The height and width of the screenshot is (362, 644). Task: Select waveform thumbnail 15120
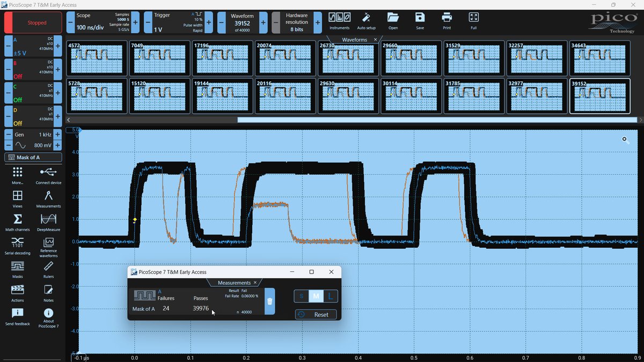159,97
